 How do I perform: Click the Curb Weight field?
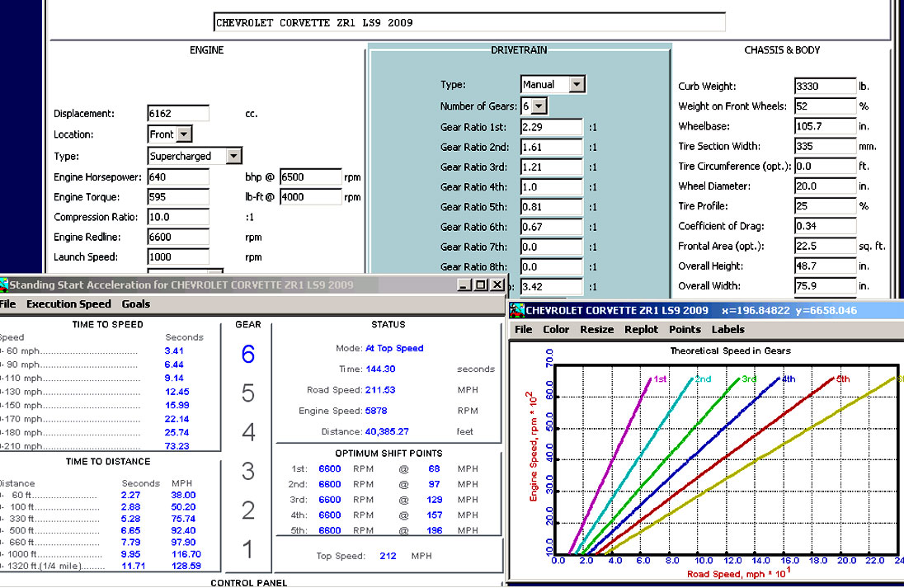tap(825, 86)
